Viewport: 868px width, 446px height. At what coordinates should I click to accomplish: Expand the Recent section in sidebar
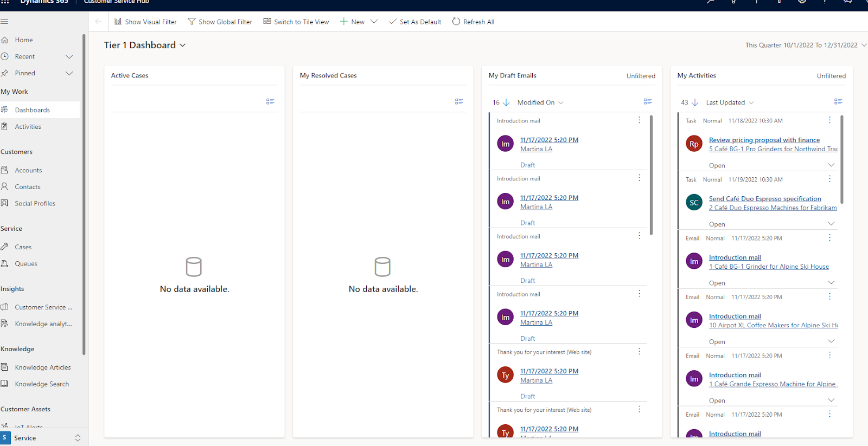click(x=69, y=57)
